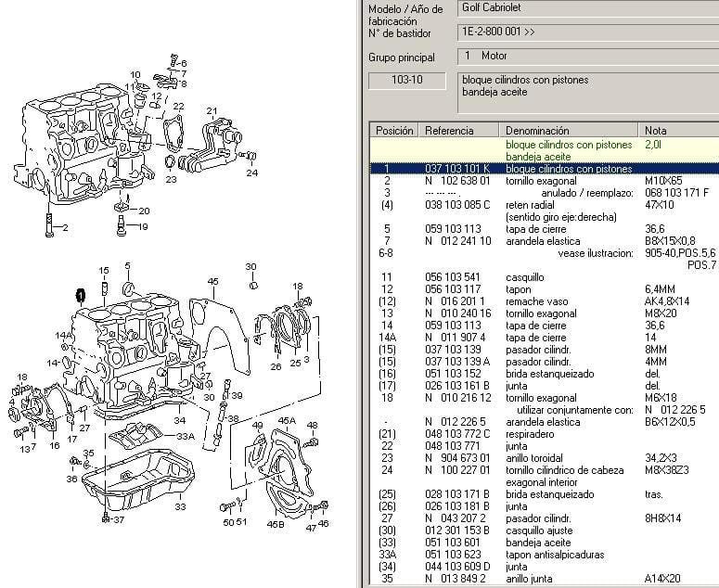Click the Posición column header
719x588 pixels.
click(394, 131)
